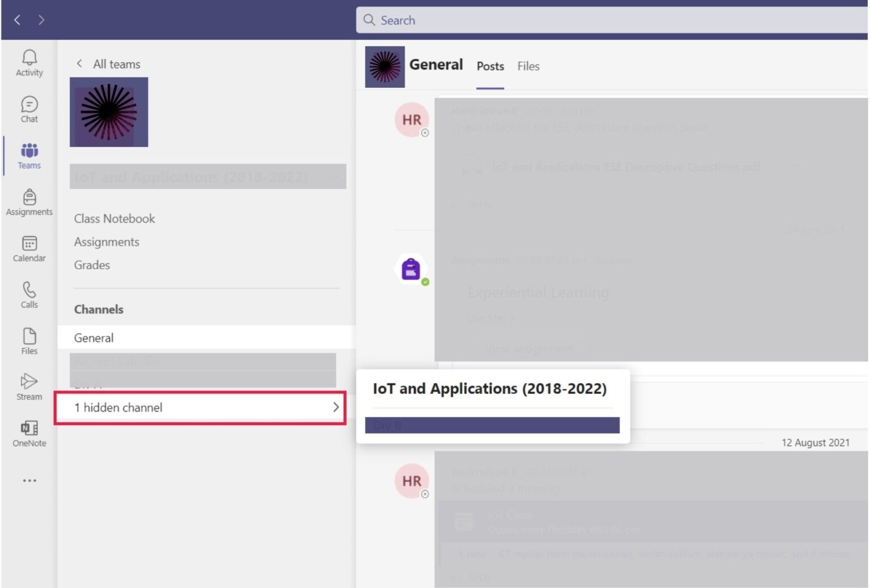Viewport: 870px width, 588px height.
Task: Show the hidden Div B channel
Action: coord(492,425)
